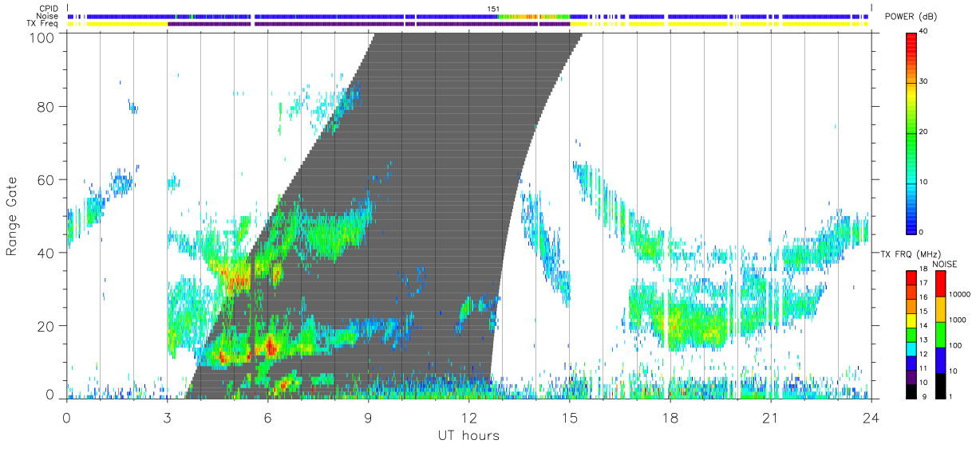
Task: Select the green segment of noise legend
Action: 939,335
